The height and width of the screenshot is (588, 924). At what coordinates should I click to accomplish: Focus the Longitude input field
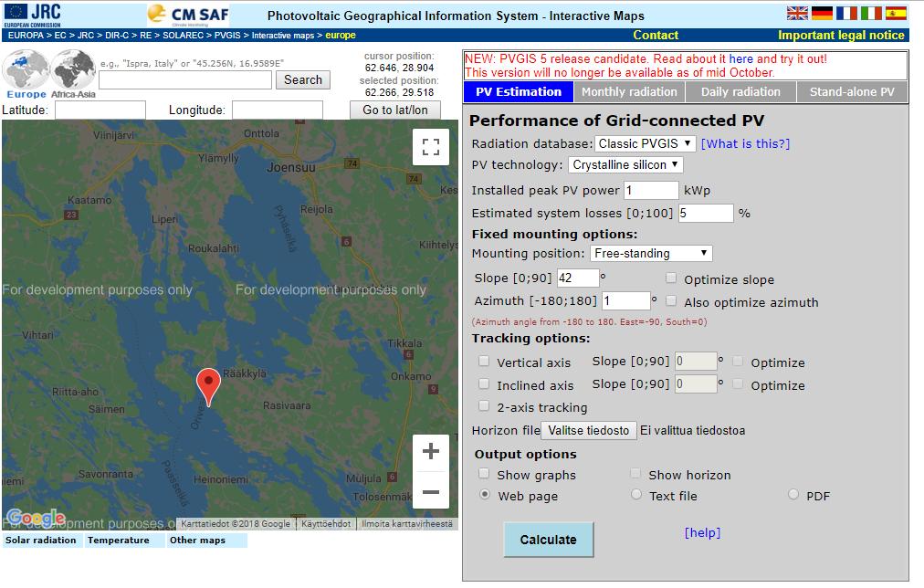coord(277,110)
